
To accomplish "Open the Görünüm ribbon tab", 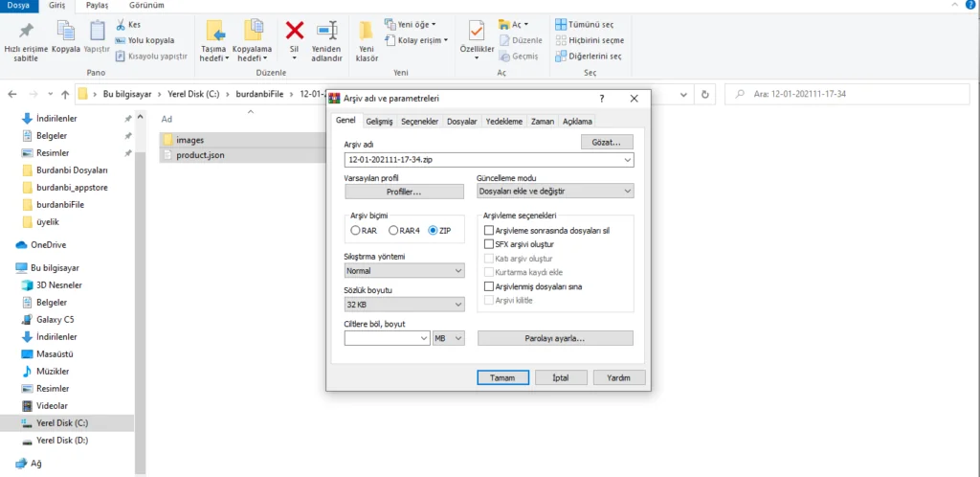I will click(x=146, y=6).
